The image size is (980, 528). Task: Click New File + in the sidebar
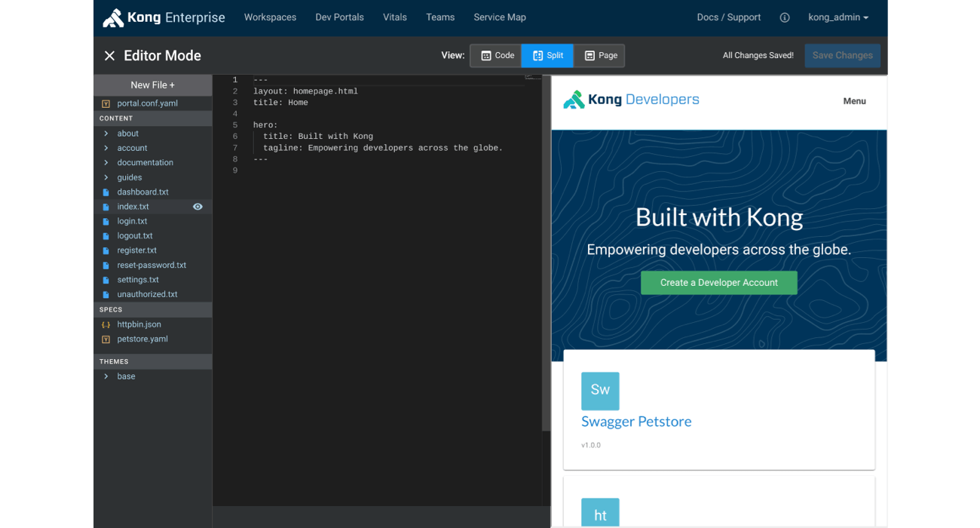(x=152, y=84)
